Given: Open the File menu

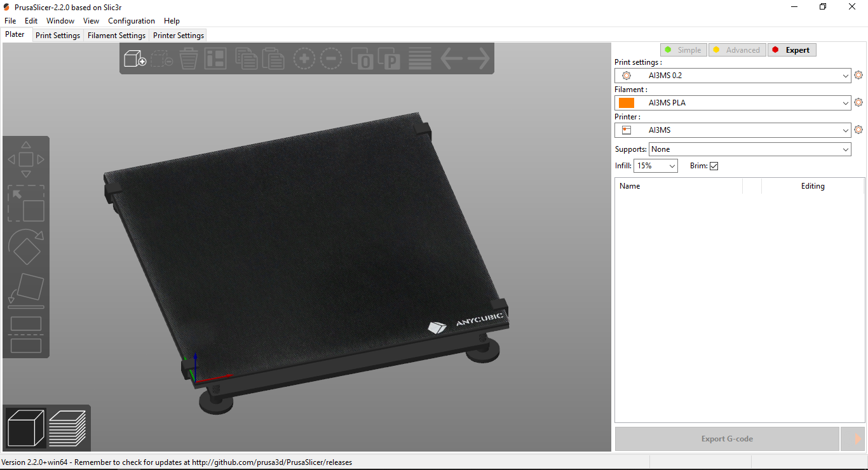Looking at the screenshot, I should pos(10,21).
